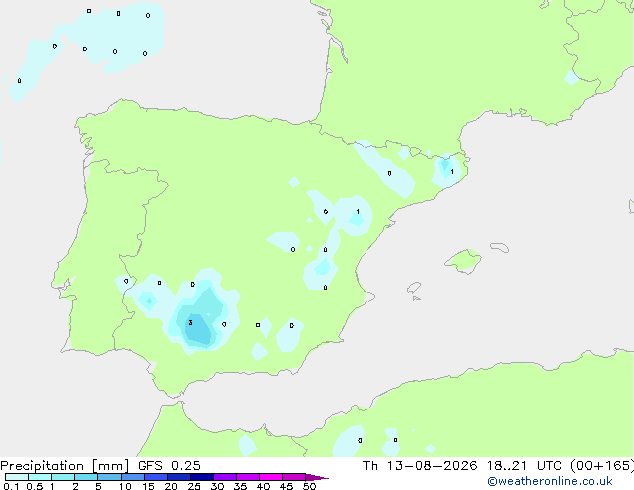Select Mallorca island on the map
The width and height of the screenshot is (634, 490).
tap(463, 262)
